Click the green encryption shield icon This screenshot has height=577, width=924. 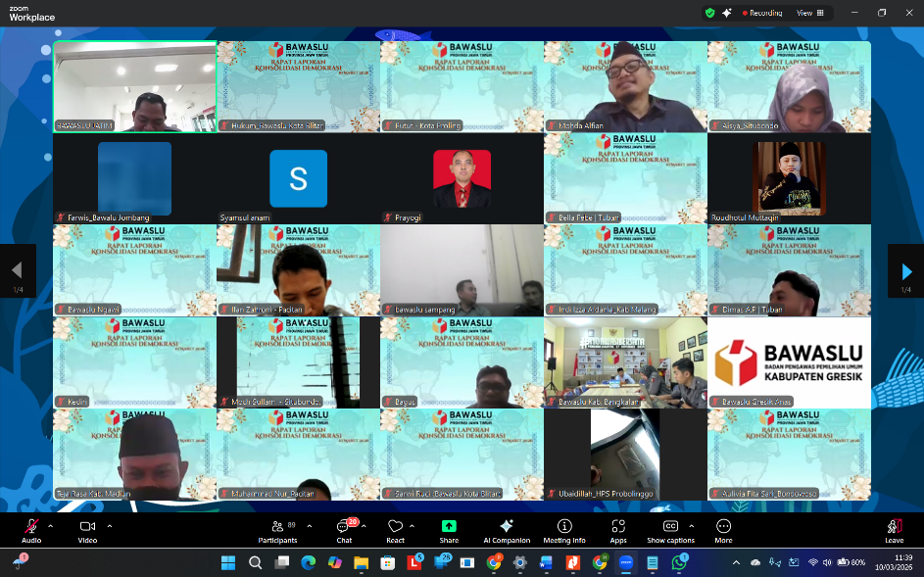(710, 13)
